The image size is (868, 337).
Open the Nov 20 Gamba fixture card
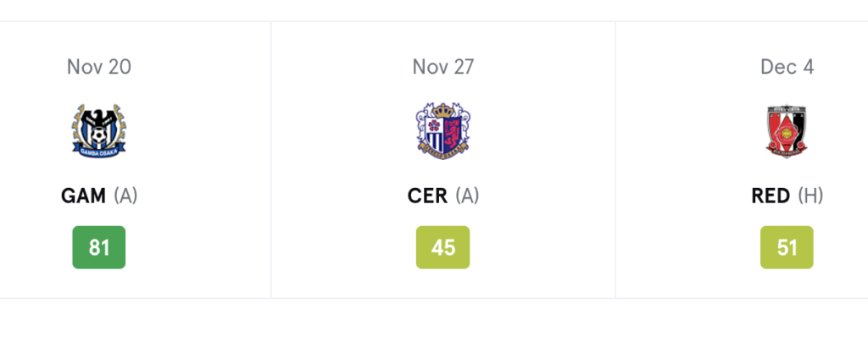(x=135, y=160)
